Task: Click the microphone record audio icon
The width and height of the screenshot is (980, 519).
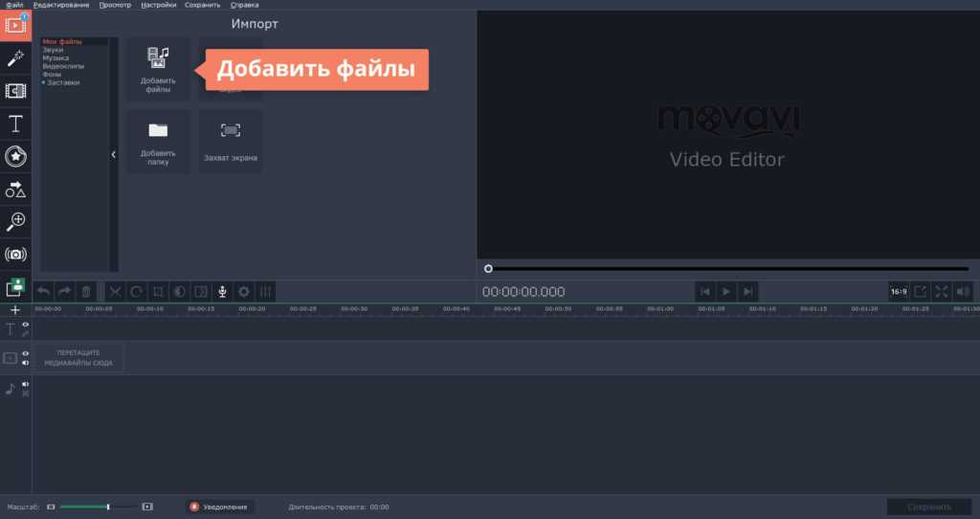Action: 222,292
